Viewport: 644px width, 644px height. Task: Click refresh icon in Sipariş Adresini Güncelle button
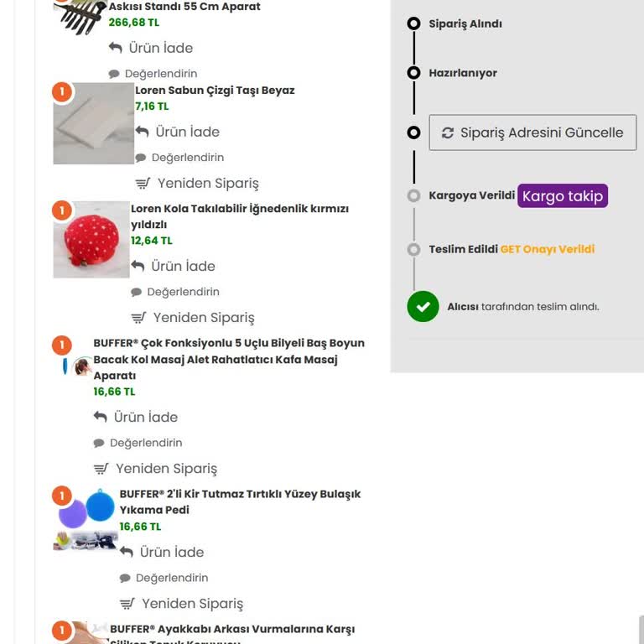point(448,132)
